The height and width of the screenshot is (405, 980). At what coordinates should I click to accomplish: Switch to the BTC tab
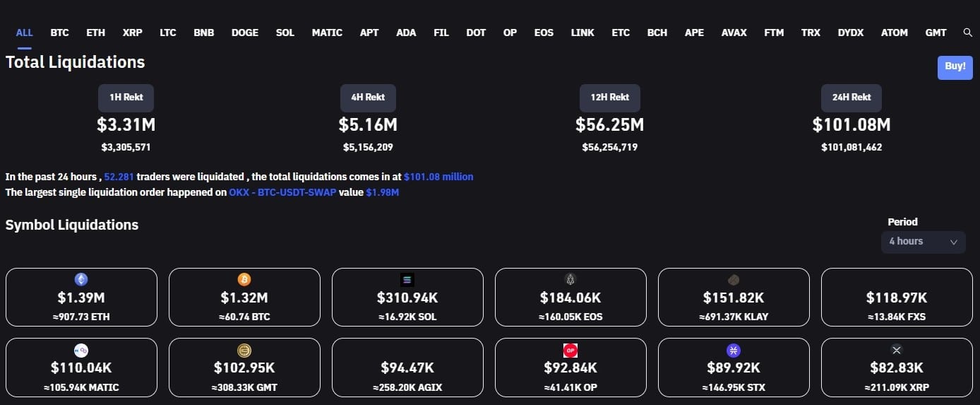coord(59,33)
